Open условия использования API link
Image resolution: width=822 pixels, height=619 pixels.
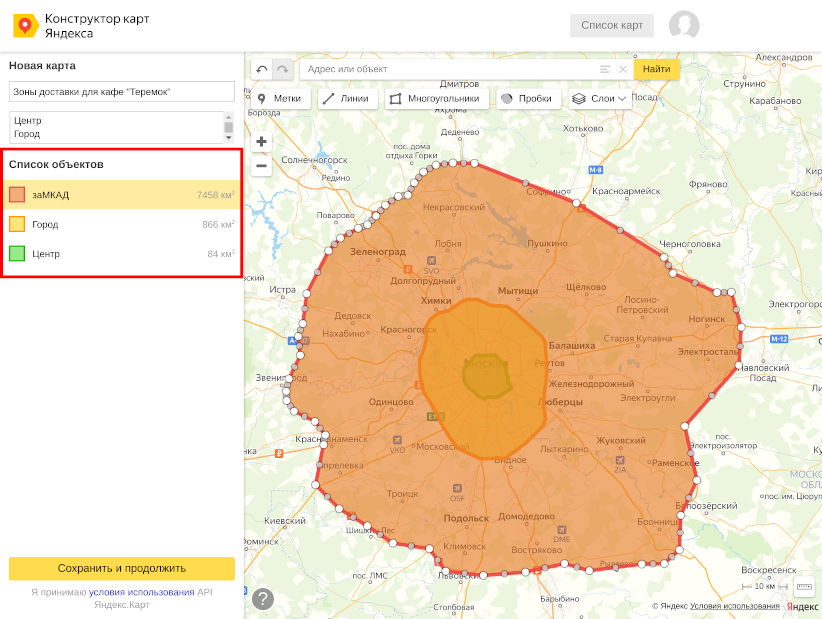pyautogui.click(x=142, y=592)
